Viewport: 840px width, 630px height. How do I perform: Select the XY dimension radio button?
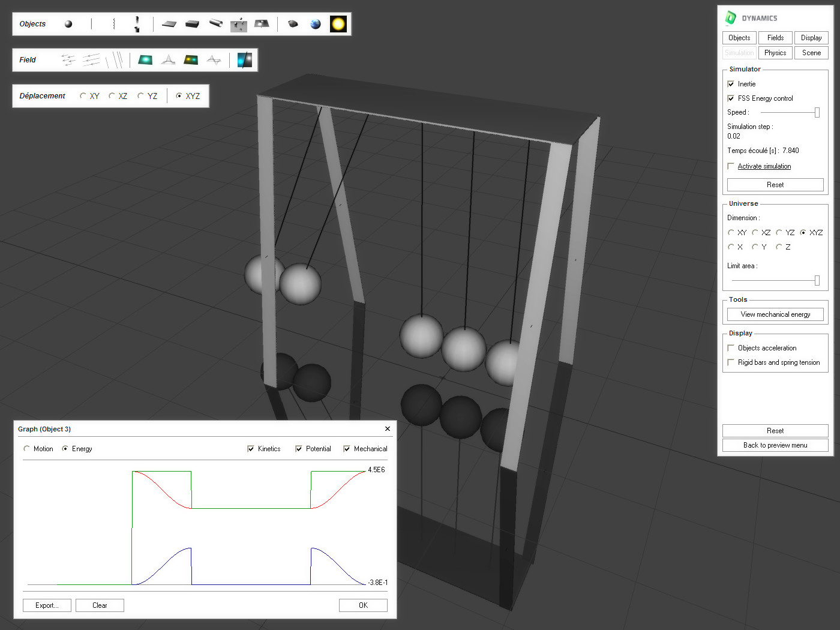click(x=731, y=232)
